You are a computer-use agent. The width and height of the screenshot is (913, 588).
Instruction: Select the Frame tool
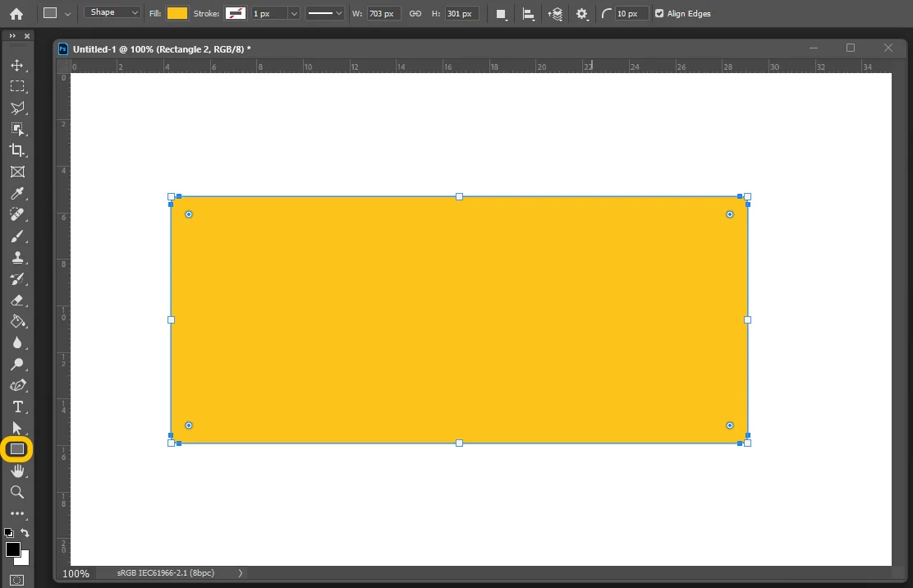pos(17,172)
